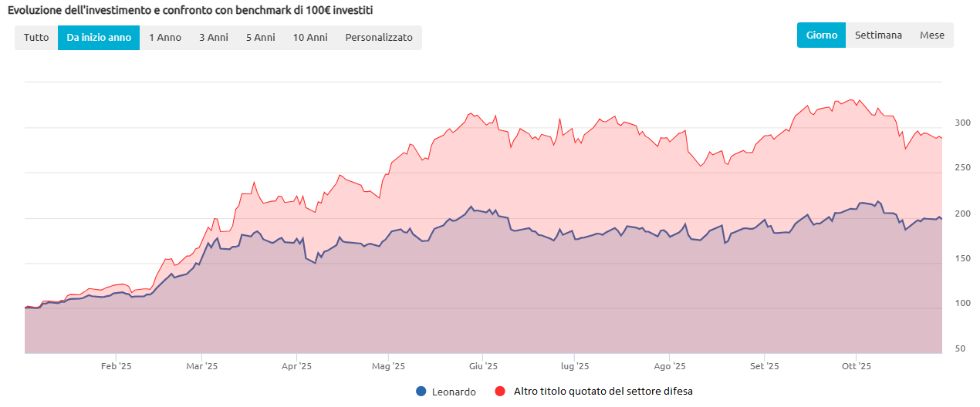
Task: Display the 10 Anni history
Action: tap(310, 37)
